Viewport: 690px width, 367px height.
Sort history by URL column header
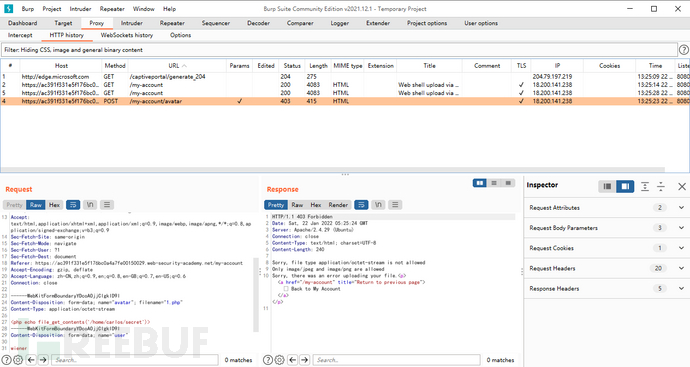177,66
